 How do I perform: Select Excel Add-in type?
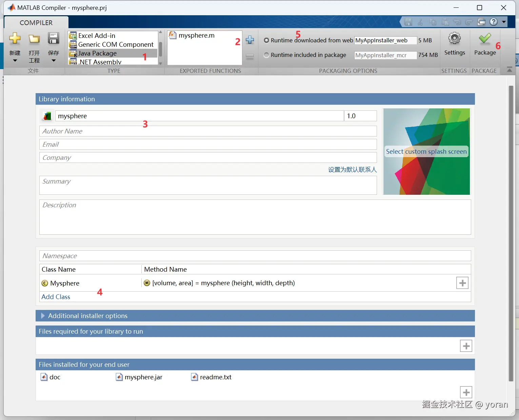113,36
